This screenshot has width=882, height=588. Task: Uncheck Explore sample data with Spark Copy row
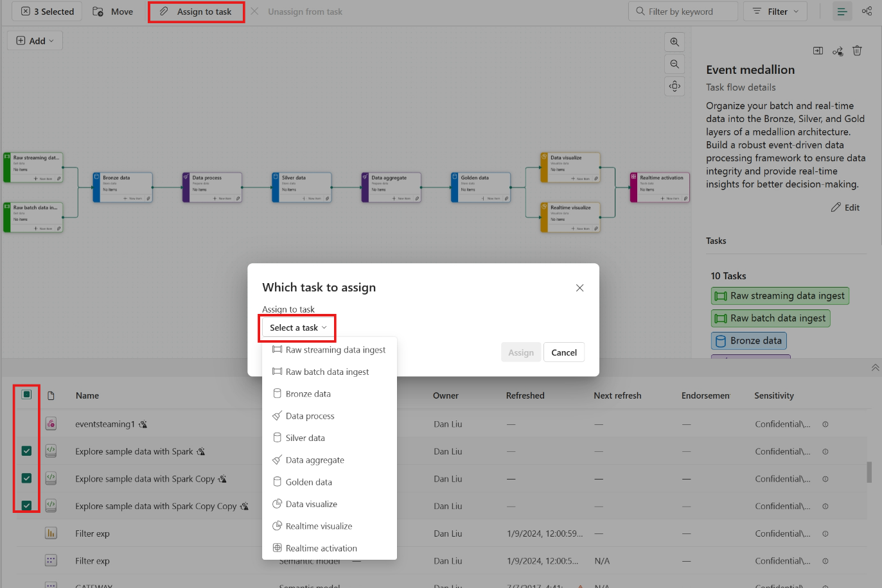pyautogui.click(x=26, y=478)
